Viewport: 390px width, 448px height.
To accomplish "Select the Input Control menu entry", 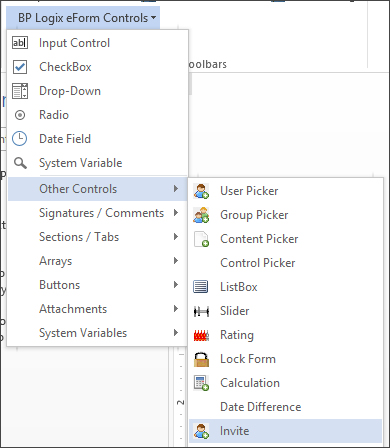I will pos(97,43).
